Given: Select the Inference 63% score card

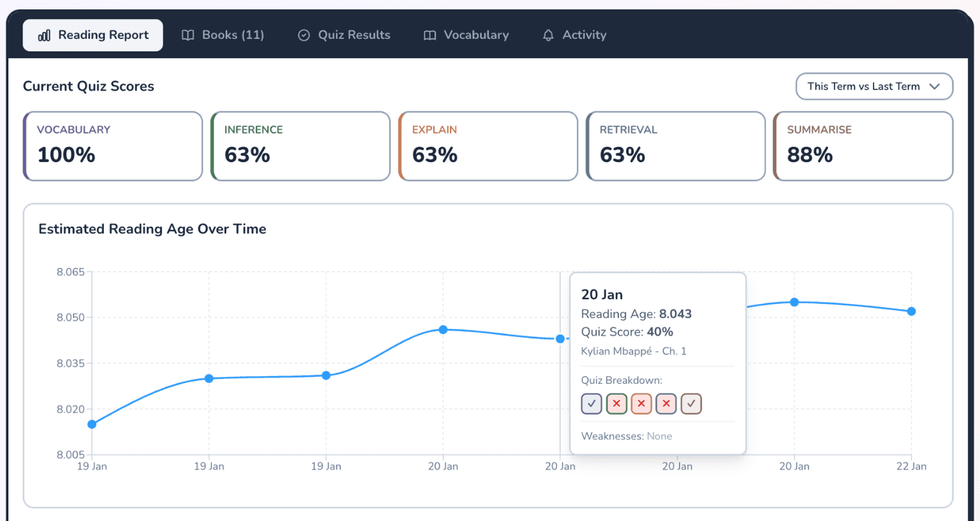Looking at the screenshot, I should (x=301, y=146).
